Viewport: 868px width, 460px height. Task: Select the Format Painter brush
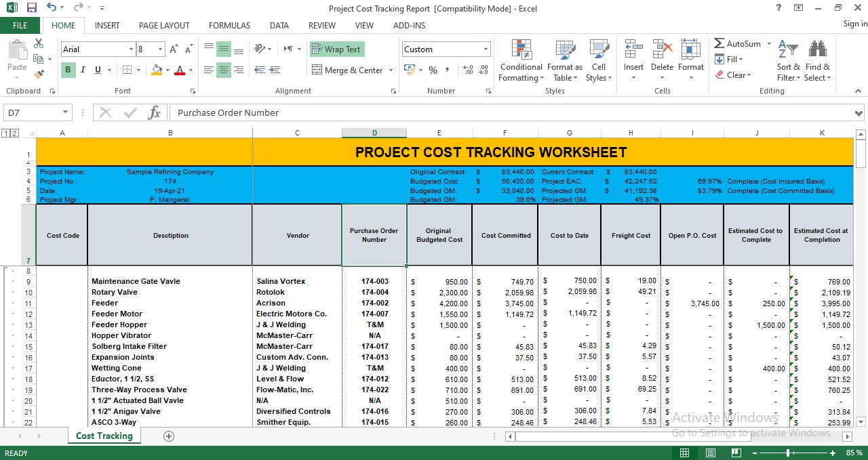tap(39, 74)
